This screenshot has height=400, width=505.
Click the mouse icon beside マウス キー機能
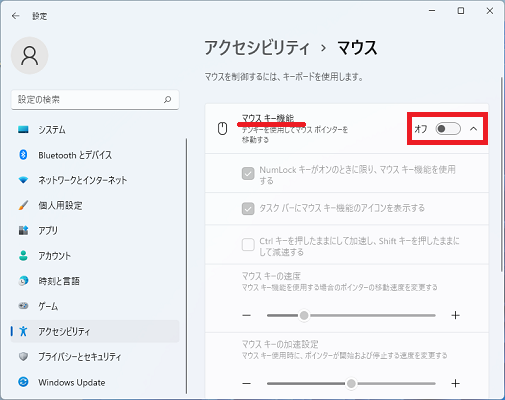pos(222,129)
